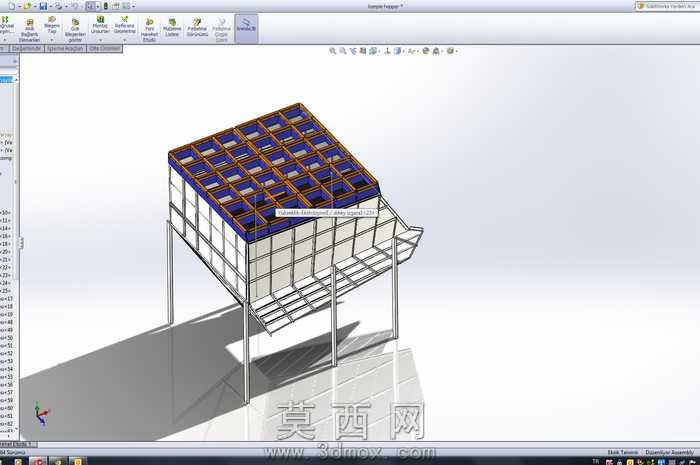Screen dimensions: 700x465
Task: Click the Edit Appearance color-sphere icon
Action: pyautogui.click(x=425, y=51)
